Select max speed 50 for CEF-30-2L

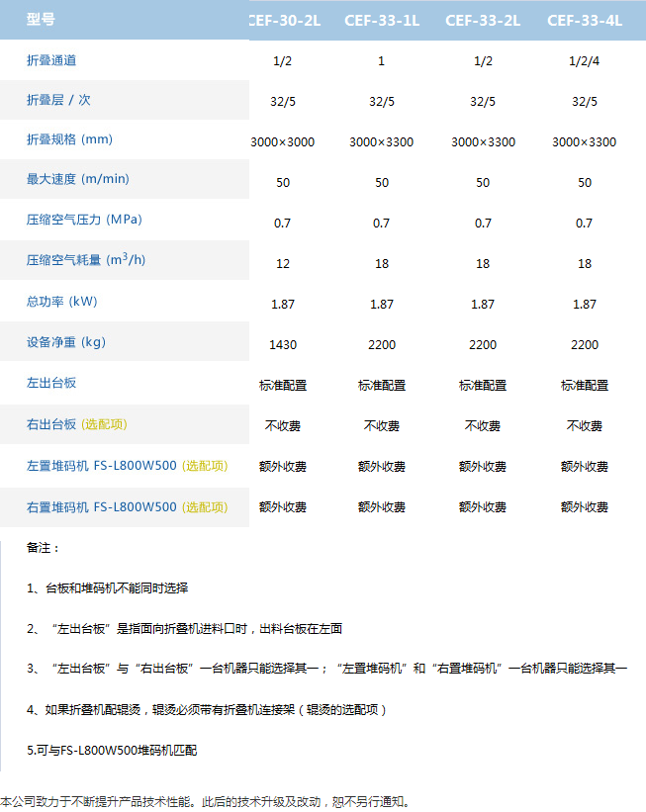click(283, 183)
